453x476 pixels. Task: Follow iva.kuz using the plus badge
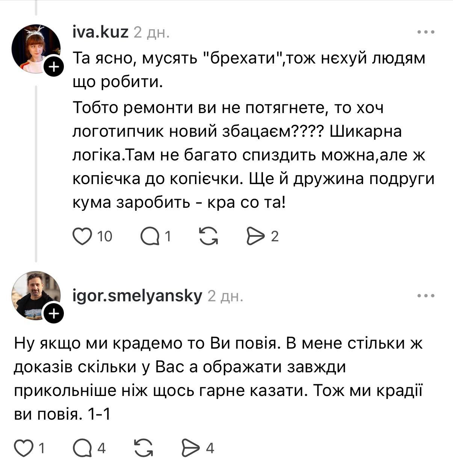point(54,68)
